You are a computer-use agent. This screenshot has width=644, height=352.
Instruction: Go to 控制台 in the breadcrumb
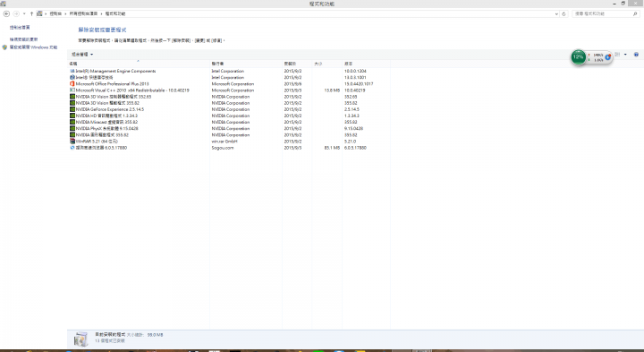(x=55, y=13)
